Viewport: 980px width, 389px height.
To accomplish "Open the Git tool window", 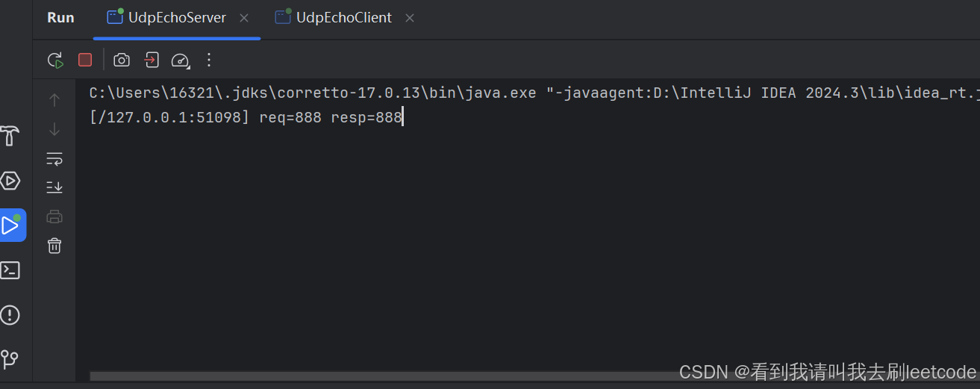I will click(x=10, y=359).
